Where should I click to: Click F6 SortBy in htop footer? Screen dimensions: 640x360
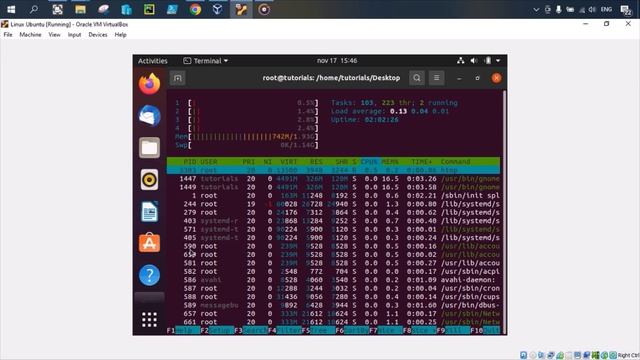tap(352, 330)
